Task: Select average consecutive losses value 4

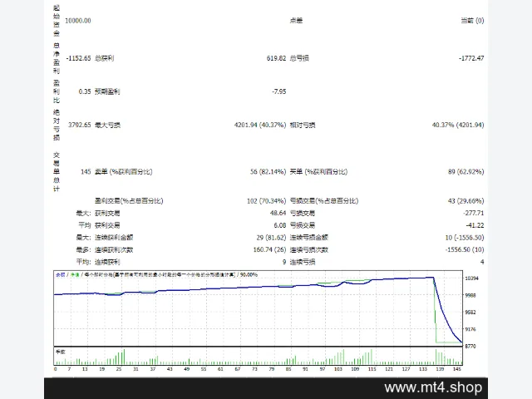Action: pos(482,262)
